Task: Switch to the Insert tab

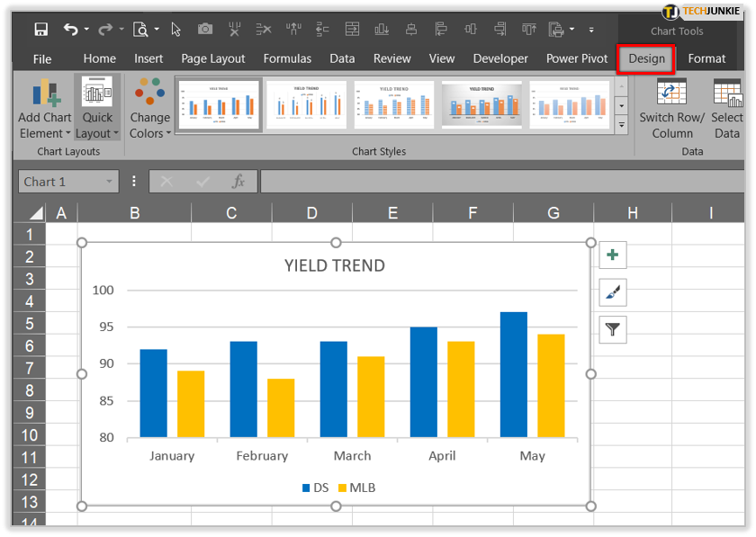Action: pos(148,58)
